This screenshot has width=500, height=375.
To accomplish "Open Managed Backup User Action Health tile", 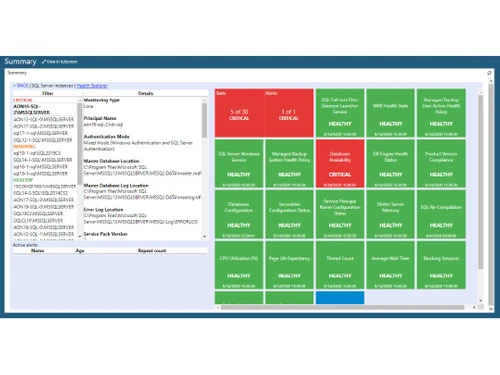I will [441, 113].
